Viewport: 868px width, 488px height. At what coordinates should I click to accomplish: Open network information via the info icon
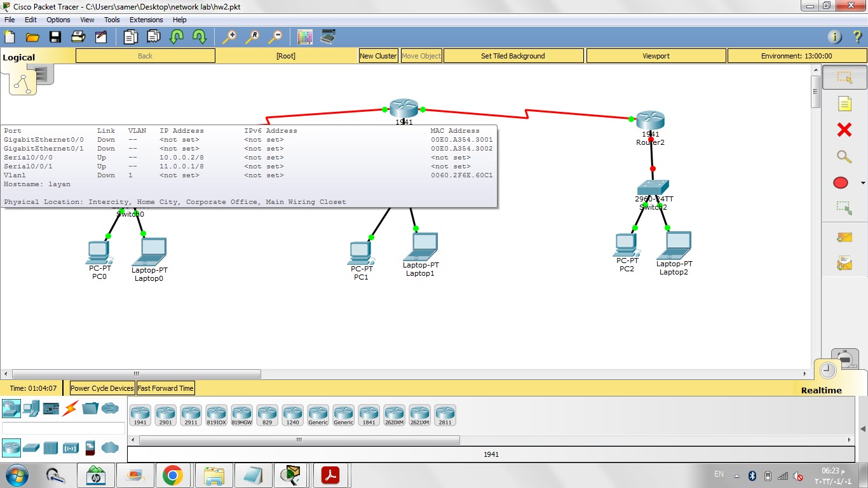coord(835,37)
